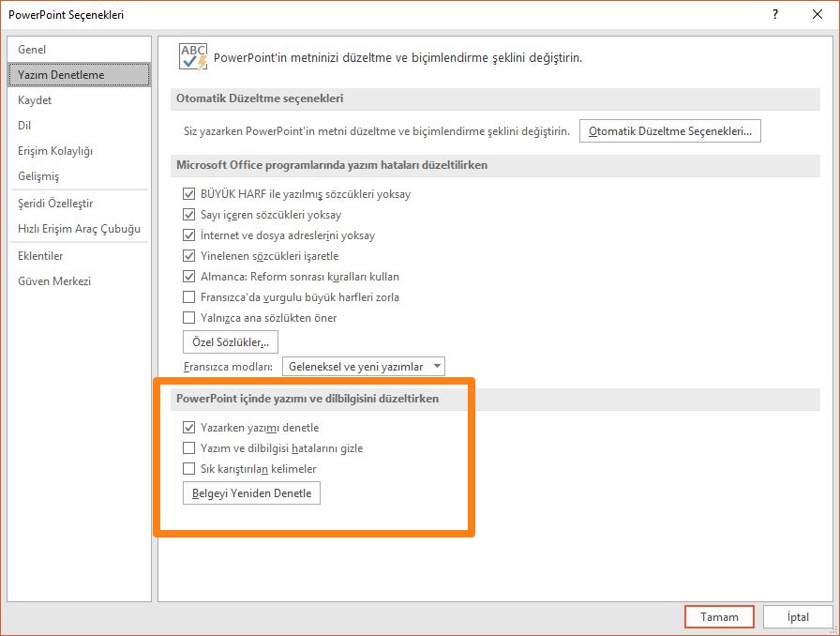Viewport: 840px width, 636px height.
Task: Open the help question mark
Action: coord(775,14)
